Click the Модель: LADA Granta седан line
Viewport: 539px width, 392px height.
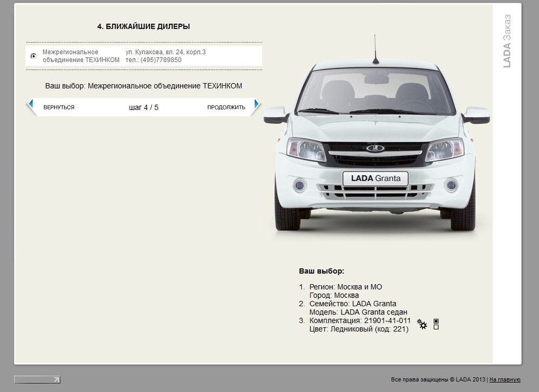click(x=358, y=312)
